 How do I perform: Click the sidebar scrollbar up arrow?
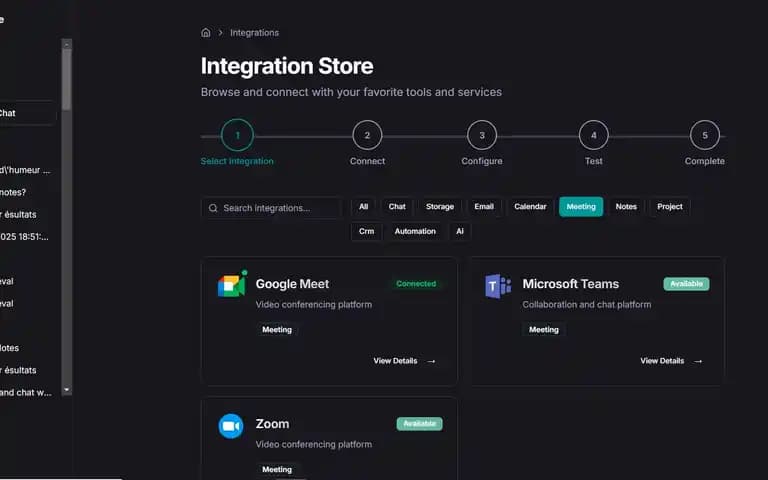click(67, 44)
